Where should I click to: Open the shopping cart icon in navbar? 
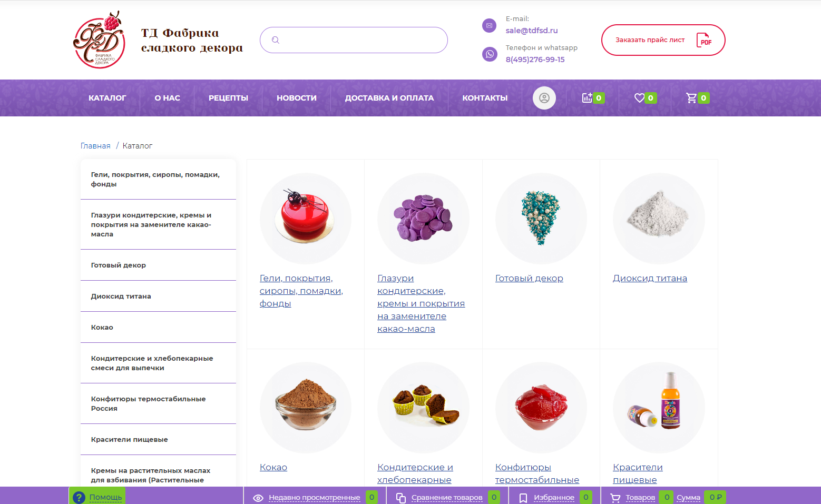click(691, 97)
